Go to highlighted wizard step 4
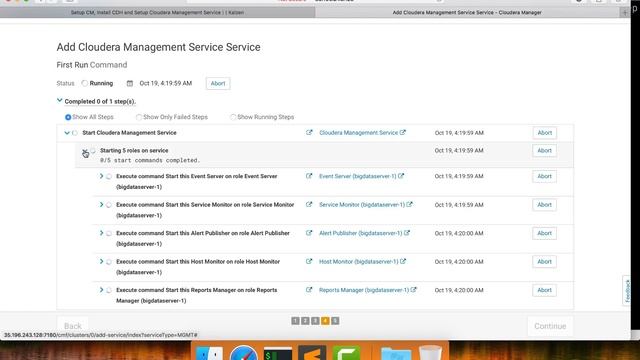Viewport: 640px width, 360px height. (325, 321)
